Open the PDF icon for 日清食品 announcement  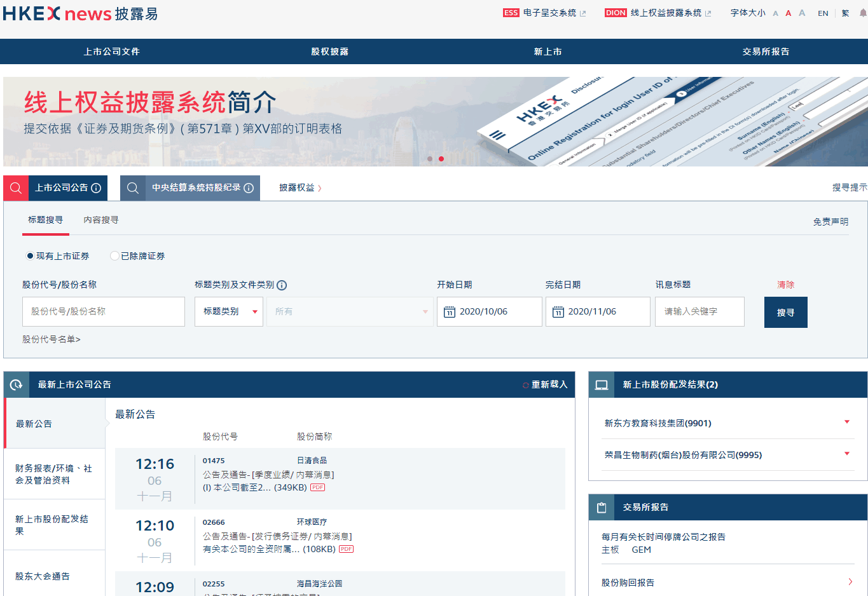tap(317, 487)
